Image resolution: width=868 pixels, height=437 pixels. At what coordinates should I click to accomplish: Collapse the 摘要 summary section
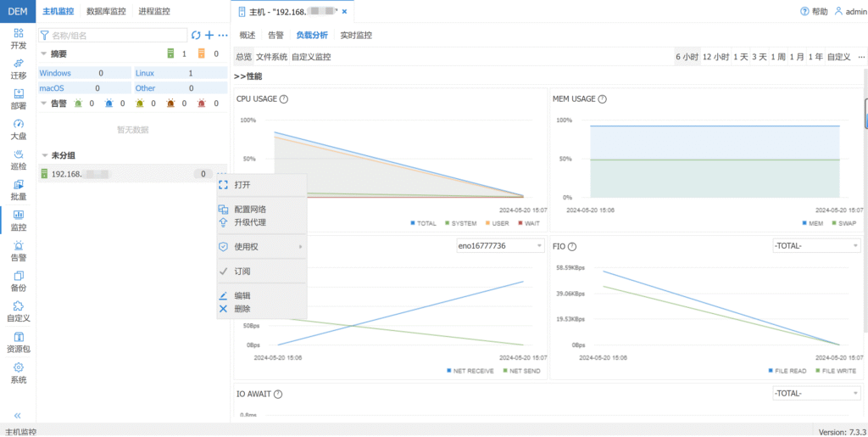(44, 54)
